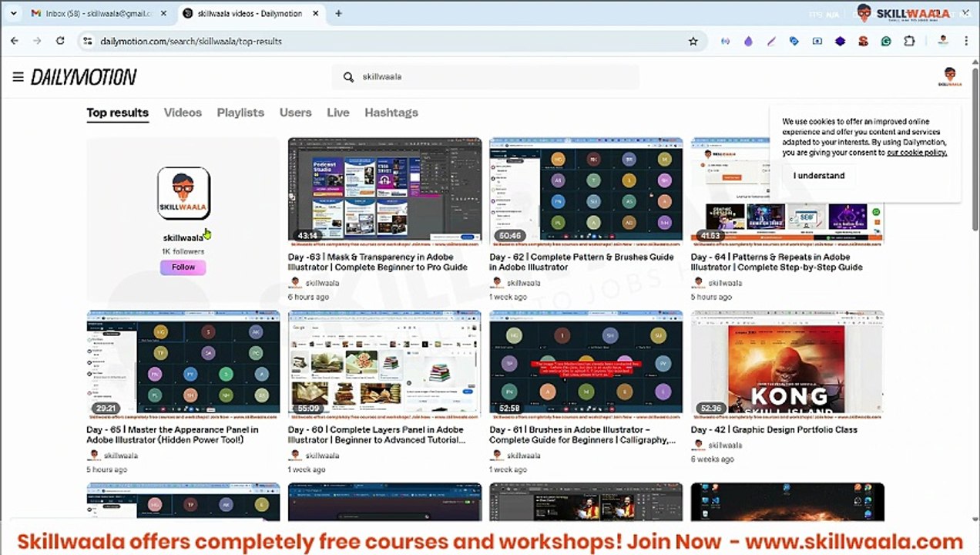The width and height of the screenshot is (980, 555).
Task: Play the 52:36 Kong video thumbnail
Action: click(x=787, y=363)
